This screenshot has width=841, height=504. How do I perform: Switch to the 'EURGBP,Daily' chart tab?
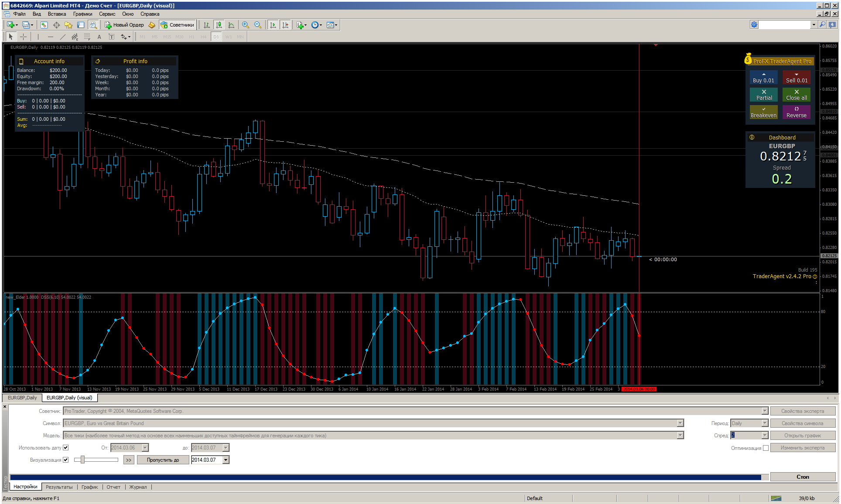[x=22, y=398]
